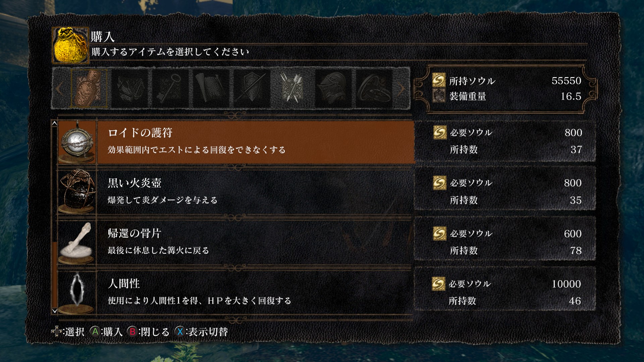This screenshot has width=644, height=362.
Task: Show more categories with right arrow
Action: (x=401, y=88)
